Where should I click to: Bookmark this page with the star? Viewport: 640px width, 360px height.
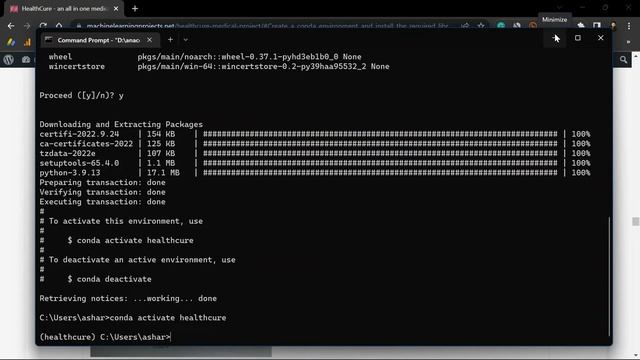[481, 26]
